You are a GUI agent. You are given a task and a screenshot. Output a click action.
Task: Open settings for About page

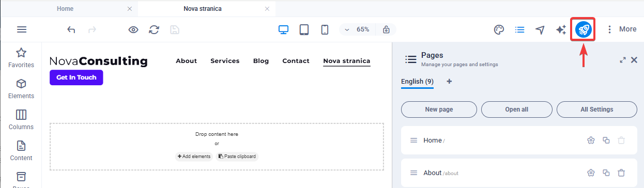click(x=591, y=173)
